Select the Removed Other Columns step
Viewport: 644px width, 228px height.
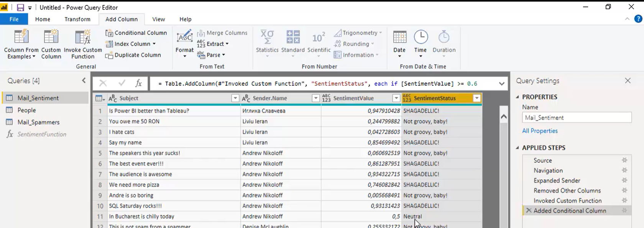[x=567, y=190]
